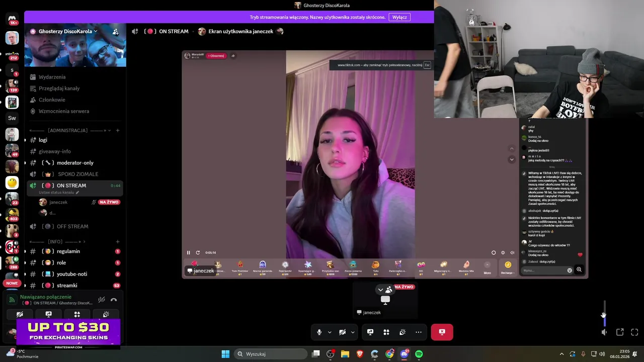
Task: Open activities icon in call controls
Action: [386, 332]
